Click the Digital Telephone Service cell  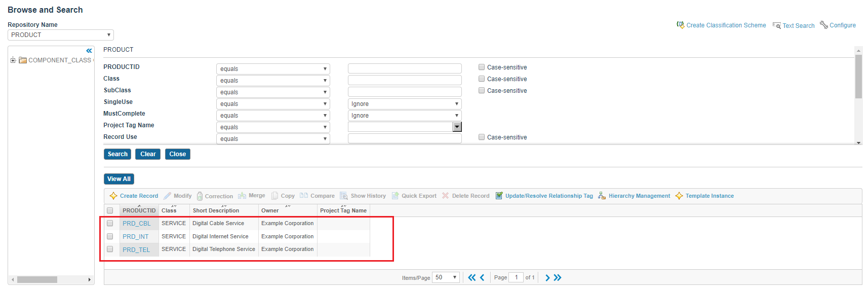(224, 249)
